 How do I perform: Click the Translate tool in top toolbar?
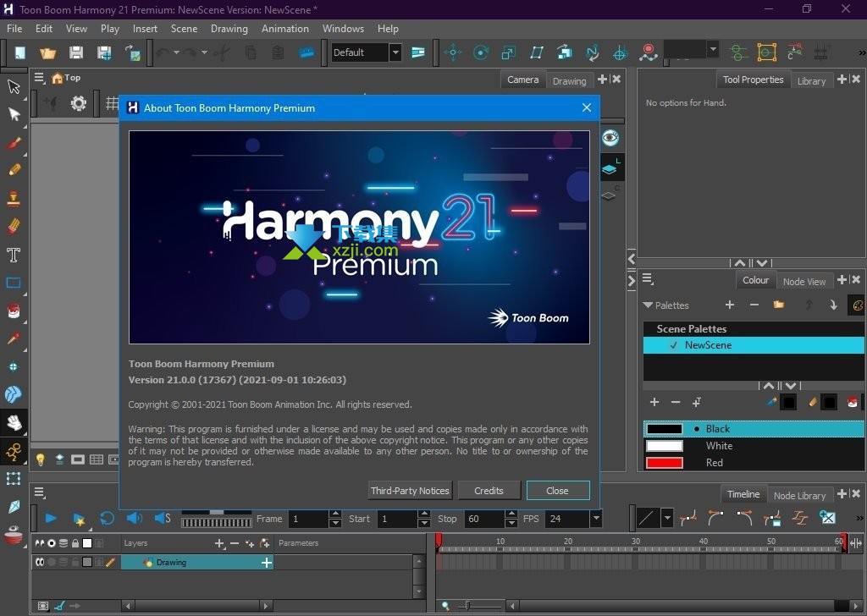pos(453,52)
